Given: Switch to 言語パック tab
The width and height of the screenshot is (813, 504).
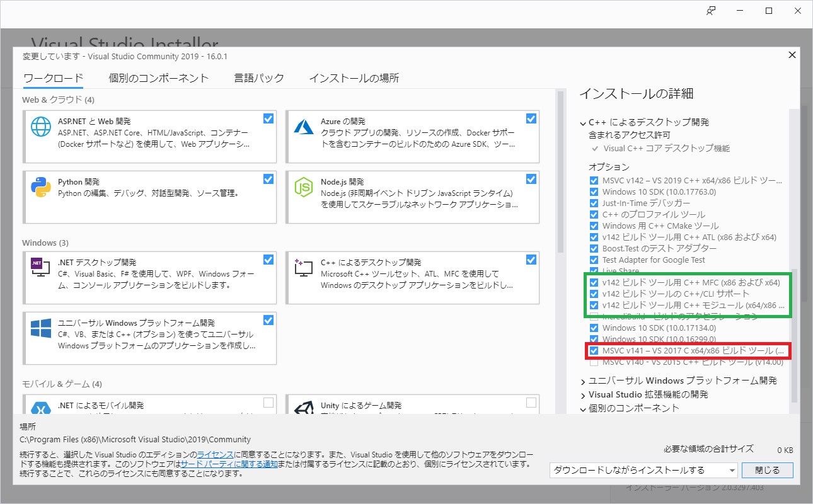Looking at the screenshot, I should pyautogui.click(x=259, y=78).
